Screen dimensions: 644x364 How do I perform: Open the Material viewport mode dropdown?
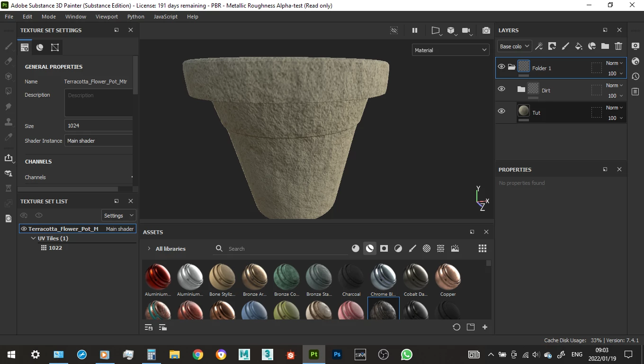(450, 50)
